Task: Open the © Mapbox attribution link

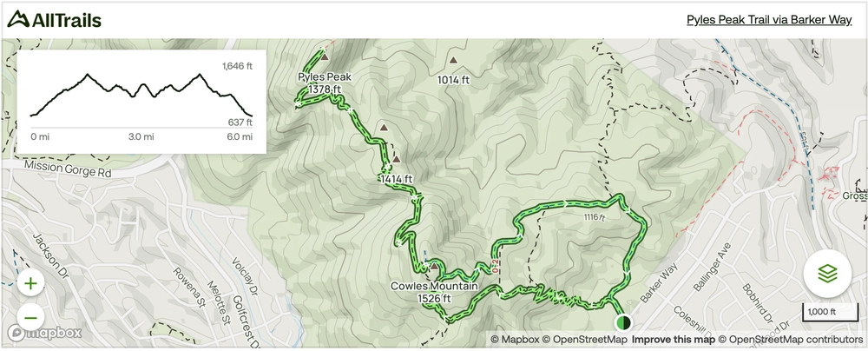Action: point(515,340)
